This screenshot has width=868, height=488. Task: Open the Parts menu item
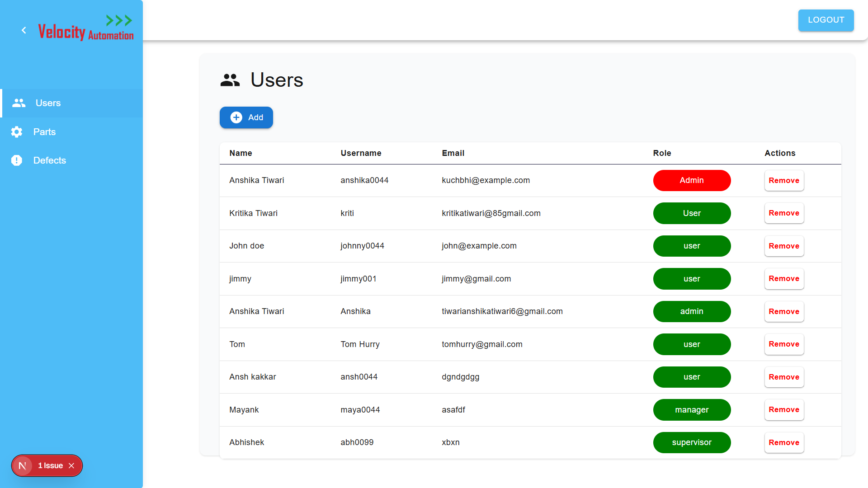pos(44,132)
